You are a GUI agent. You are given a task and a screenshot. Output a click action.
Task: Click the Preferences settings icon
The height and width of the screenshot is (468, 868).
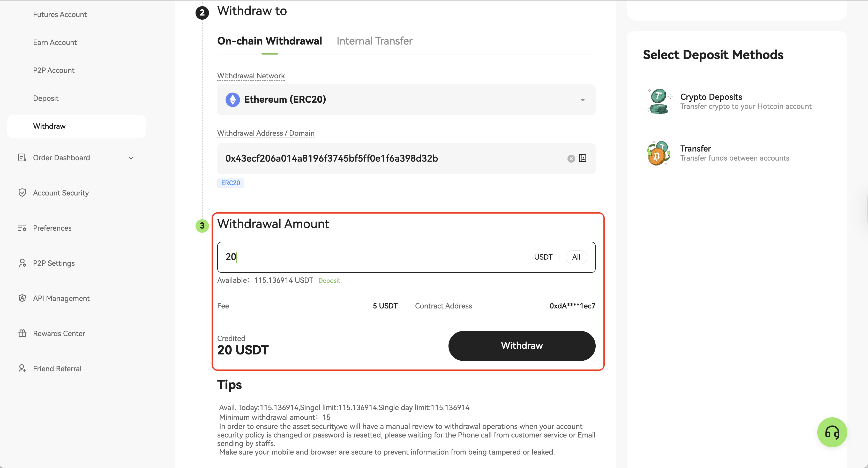(x=22, y=228)
